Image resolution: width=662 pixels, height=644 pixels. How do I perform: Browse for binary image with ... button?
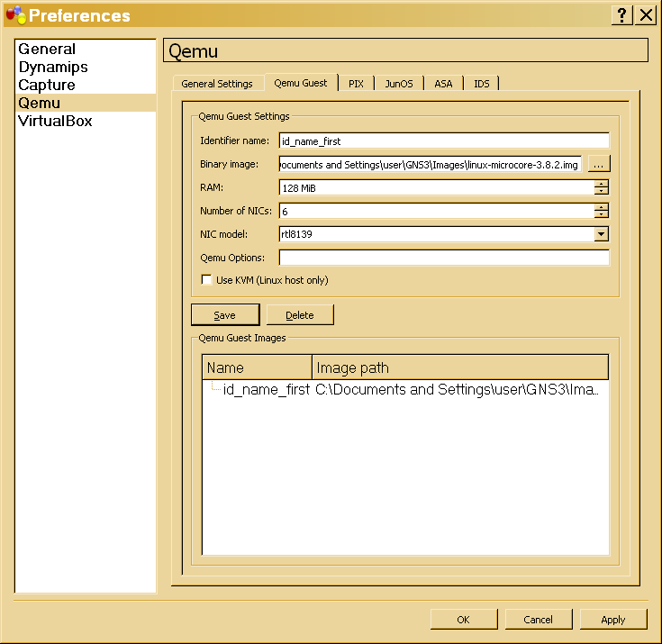click(x=599, y=164)
